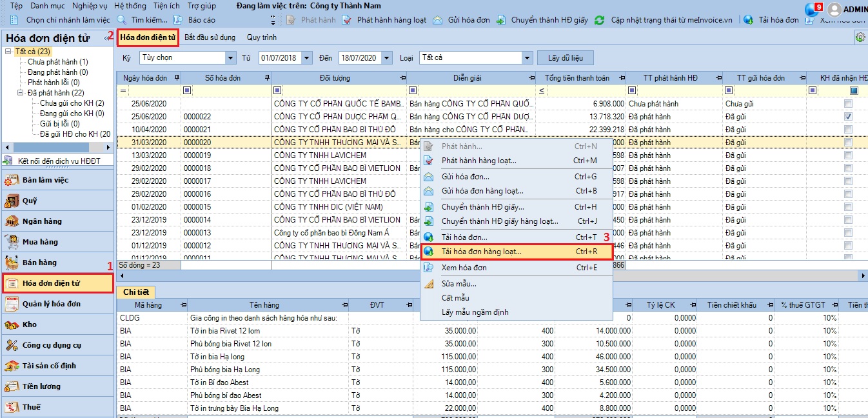868x418 pixels.
Task: Open Báo cáo report icon in toolbar
Action: coord(177,20)
